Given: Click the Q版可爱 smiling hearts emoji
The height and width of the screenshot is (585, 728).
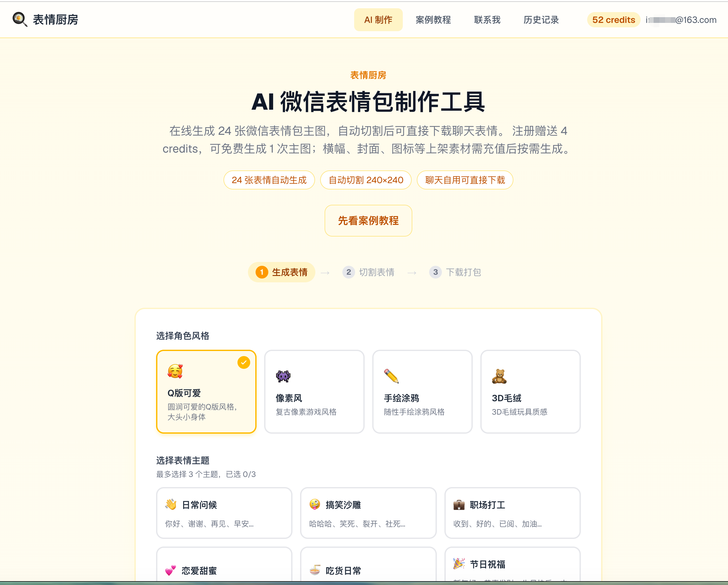Looking at the screenshot, I should (x=175, y=371).
